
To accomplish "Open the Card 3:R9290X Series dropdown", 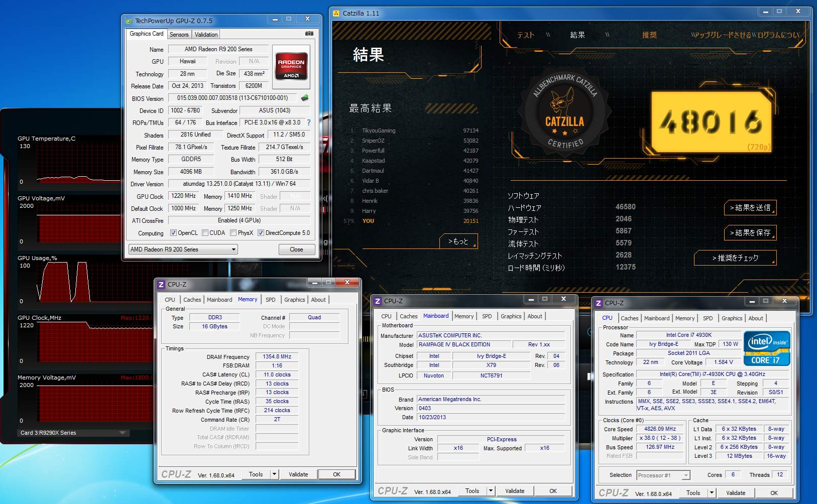I will click(73, 433).
